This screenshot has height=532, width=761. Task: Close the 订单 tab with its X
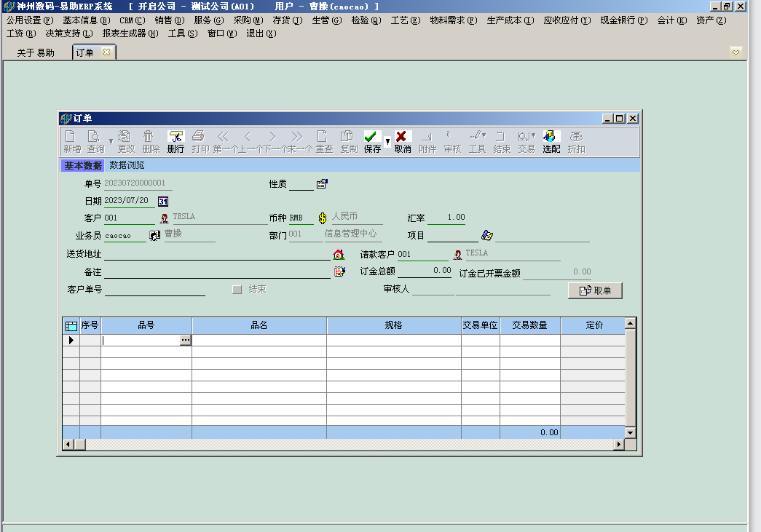point(107,52)
